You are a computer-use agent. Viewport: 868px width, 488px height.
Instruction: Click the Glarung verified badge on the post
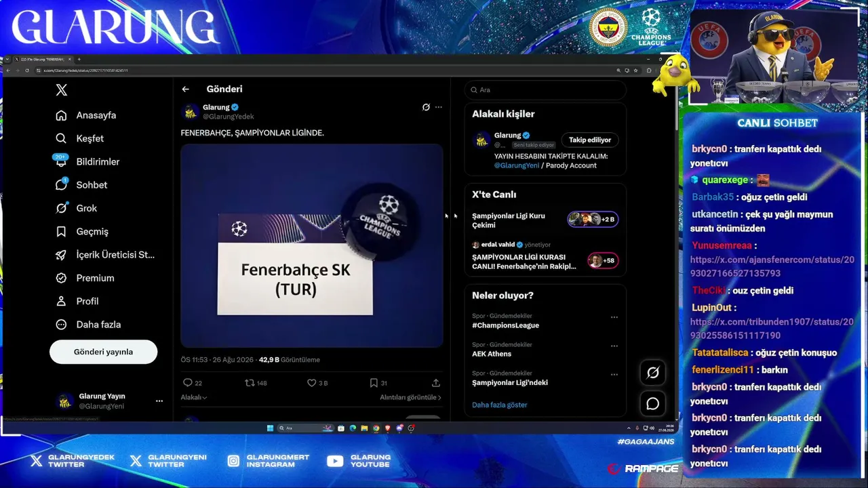click(x=235, y=107)
